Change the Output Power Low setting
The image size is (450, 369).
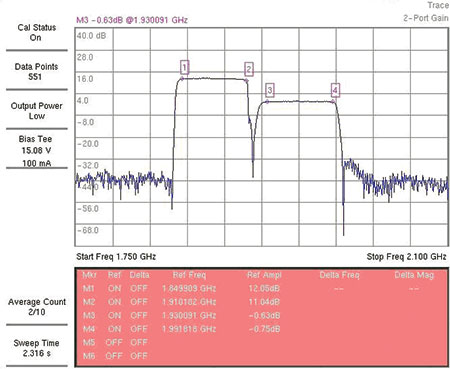pos(36,111)
